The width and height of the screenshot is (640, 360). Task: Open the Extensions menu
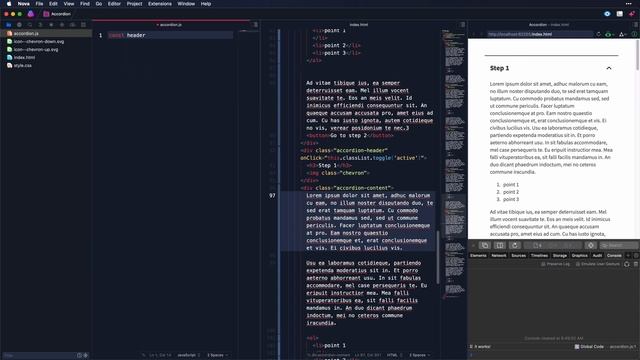click(160, 4)
